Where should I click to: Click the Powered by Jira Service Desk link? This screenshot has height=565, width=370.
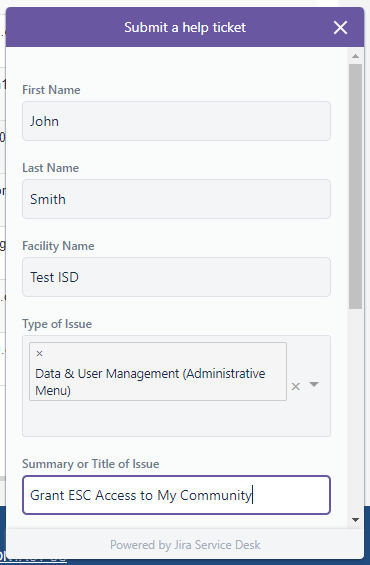pos(185,545)
